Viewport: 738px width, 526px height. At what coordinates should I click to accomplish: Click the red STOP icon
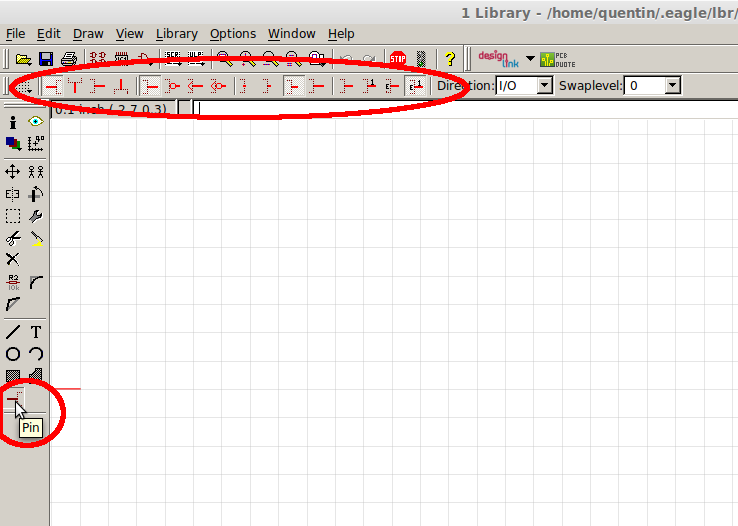click(x=397, y=59)
